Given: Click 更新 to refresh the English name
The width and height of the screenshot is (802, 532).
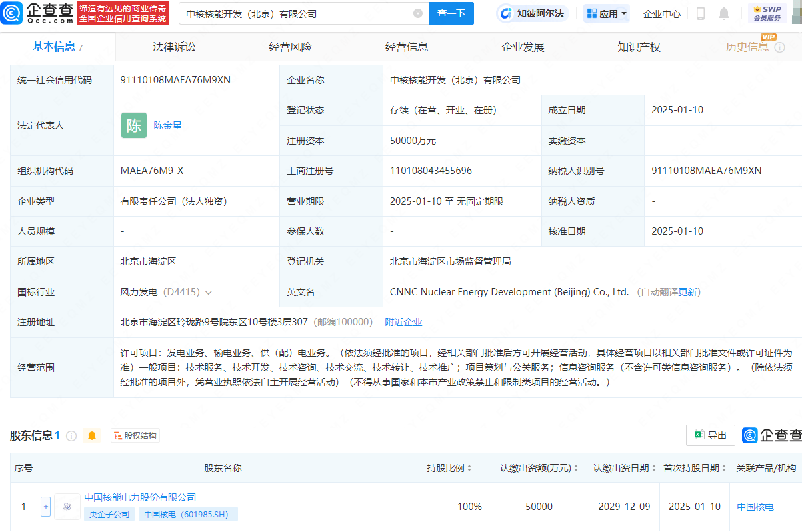Looking at the screenshot, I should 687,293.
